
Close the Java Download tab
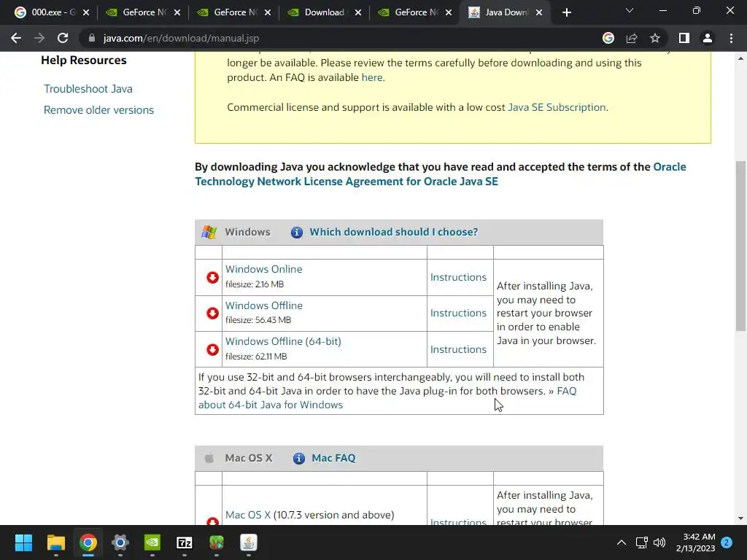click(539, 12)
